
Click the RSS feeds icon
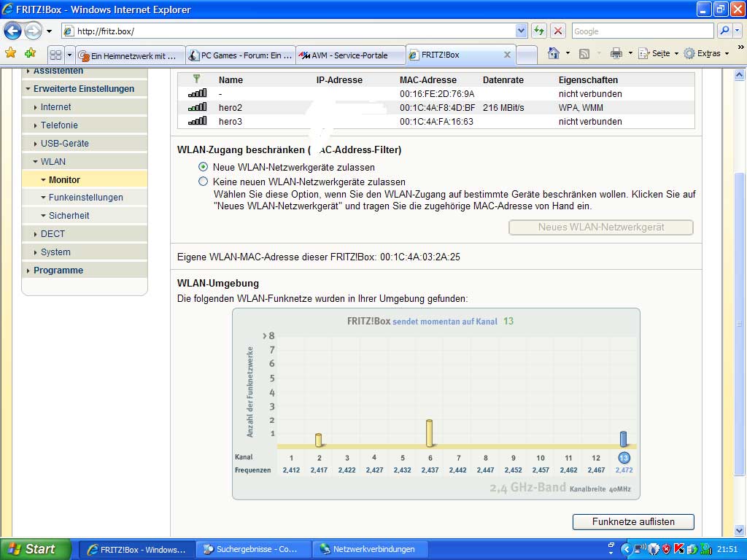tap(584, 54)
